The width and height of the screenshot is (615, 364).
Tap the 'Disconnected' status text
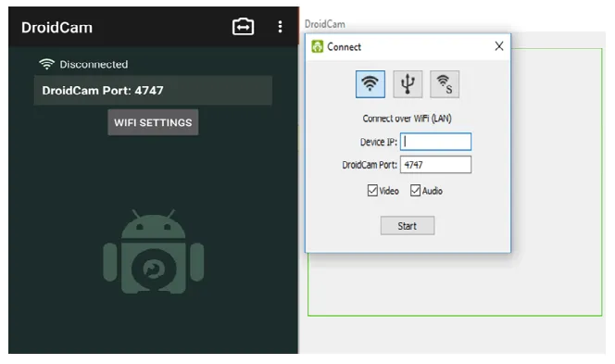(94, 64)
